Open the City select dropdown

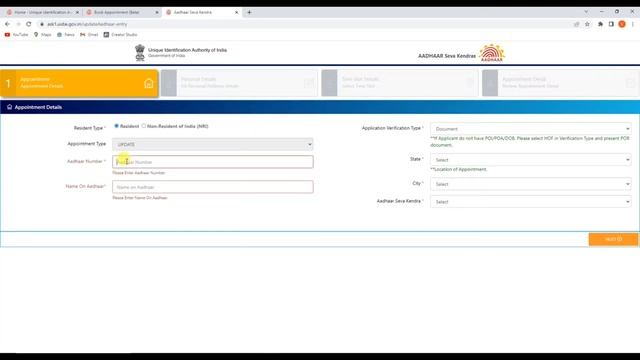530,184
